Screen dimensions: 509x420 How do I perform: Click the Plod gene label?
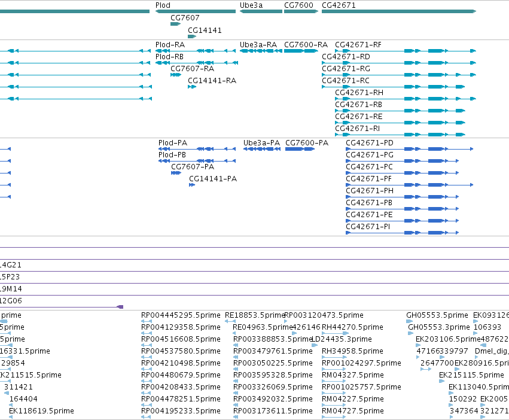pyautogui.click(x=163, y=5)
